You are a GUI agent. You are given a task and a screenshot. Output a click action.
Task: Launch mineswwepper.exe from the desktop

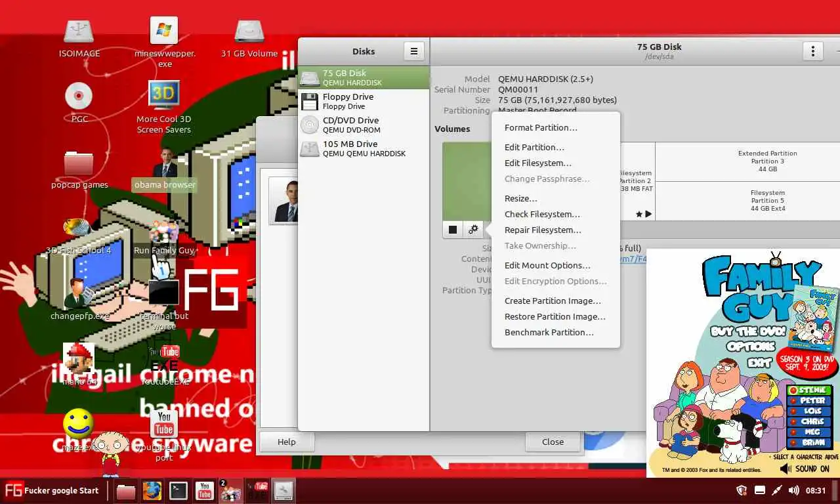pos(165,42)
